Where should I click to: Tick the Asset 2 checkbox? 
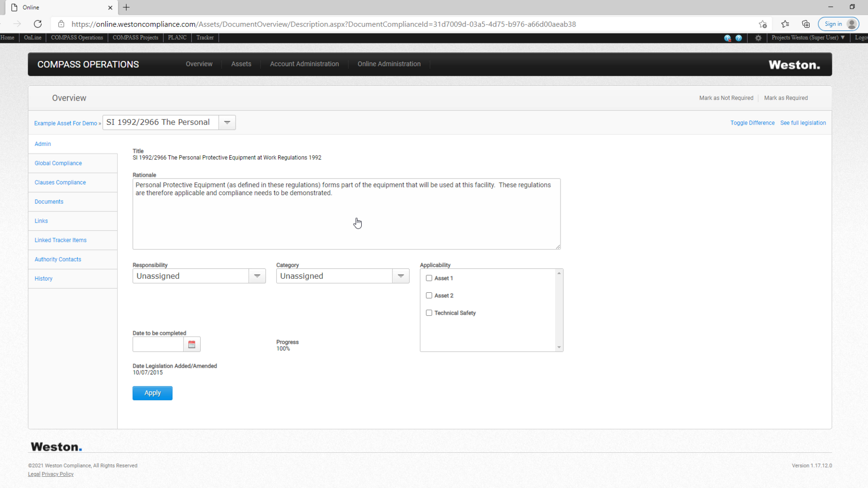(x=429, y=296)
